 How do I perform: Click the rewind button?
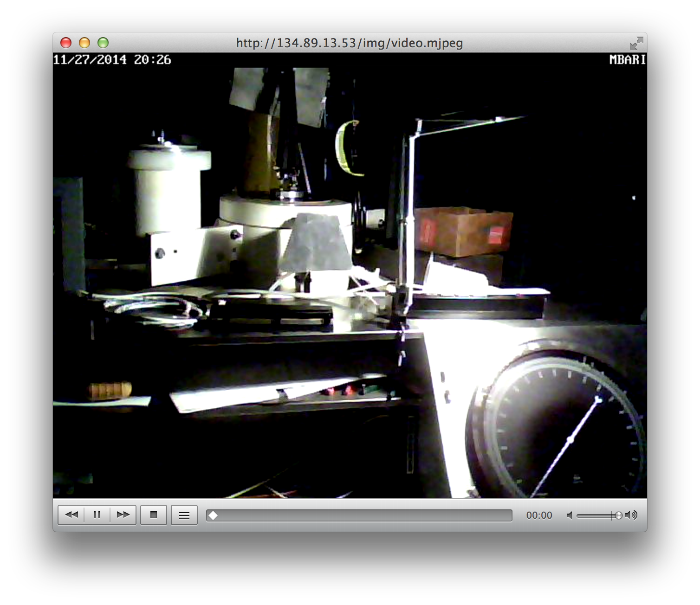point(71,515)
